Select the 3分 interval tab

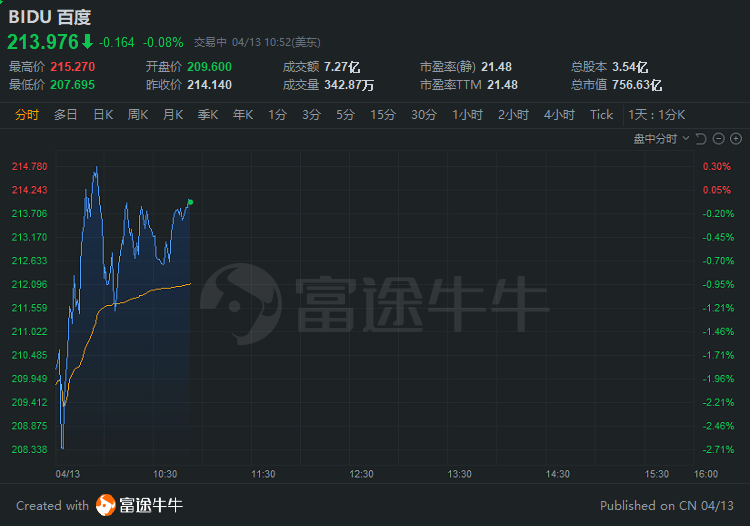(311, 115)
